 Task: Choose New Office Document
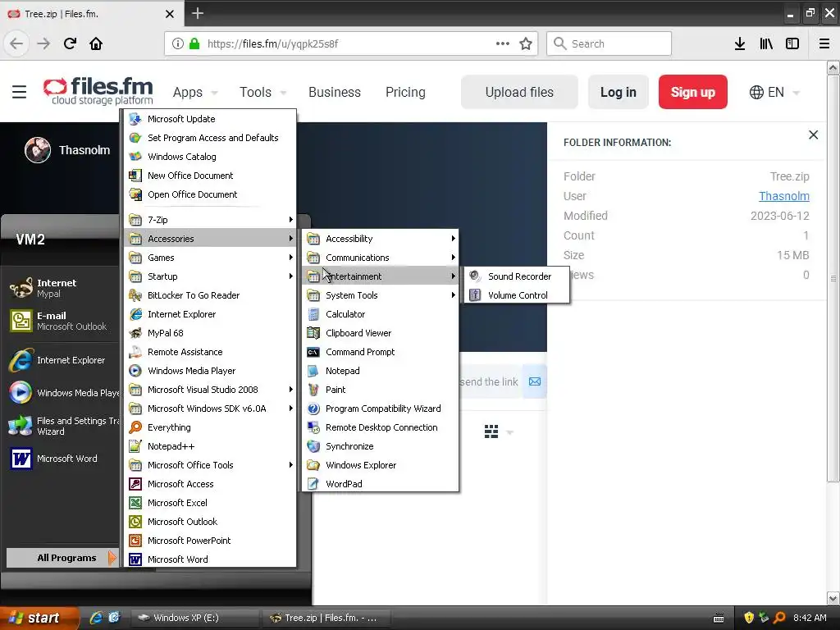pos(210,176)
